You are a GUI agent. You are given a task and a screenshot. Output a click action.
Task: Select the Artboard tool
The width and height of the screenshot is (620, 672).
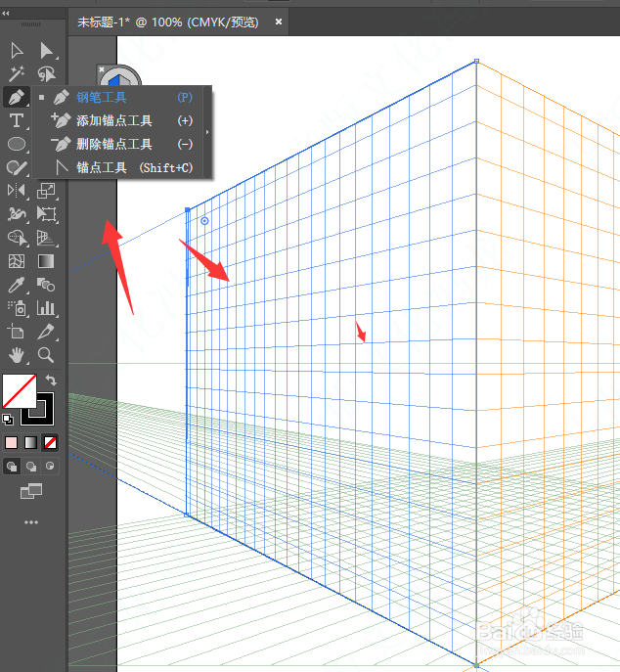click(17, 332)
